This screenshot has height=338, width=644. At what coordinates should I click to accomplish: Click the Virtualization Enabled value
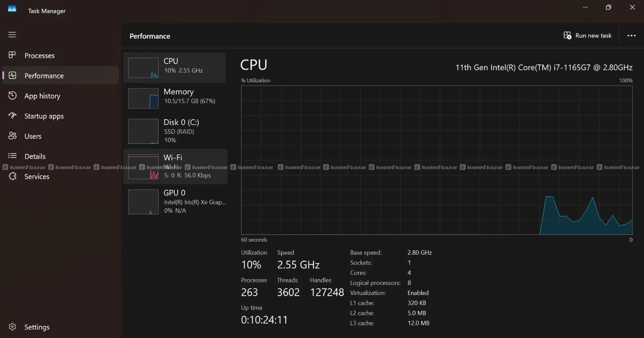(418, 293)
